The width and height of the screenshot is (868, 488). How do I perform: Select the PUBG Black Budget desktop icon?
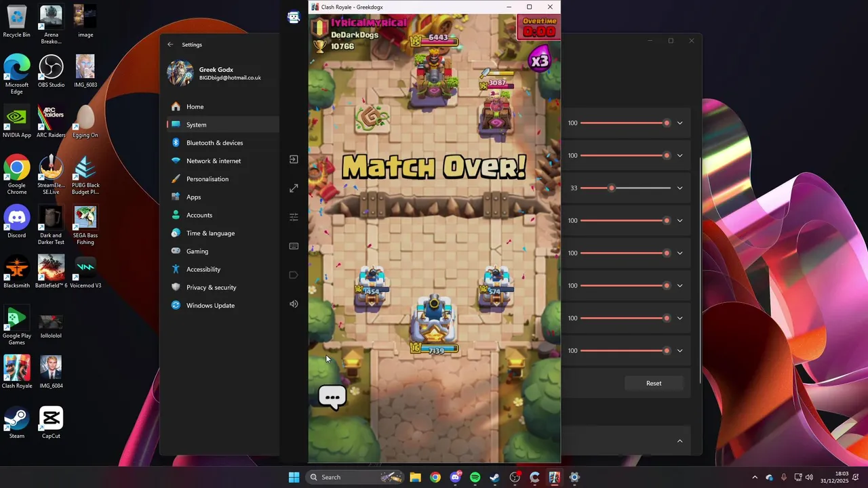click(x=85, y=175)
